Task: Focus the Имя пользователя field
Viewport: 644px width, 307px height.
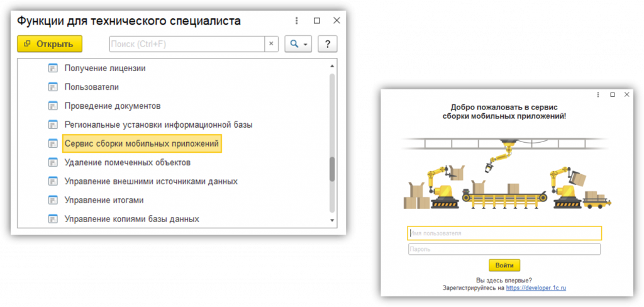Action: pyautogui.click(x=504, y=233)
